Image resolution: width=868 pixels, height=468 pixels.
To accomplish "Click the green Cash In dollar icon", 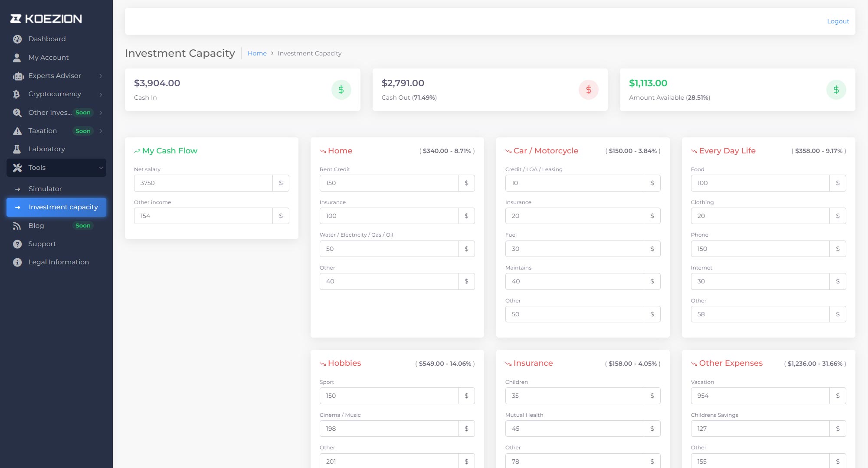I will [341, 90].
